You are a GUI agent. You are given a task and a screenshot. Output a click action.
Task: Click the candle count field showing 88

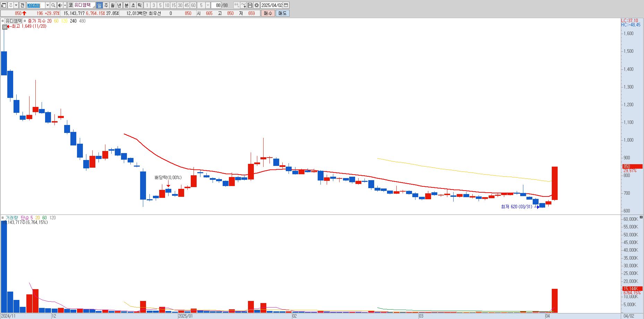point(216,5)
